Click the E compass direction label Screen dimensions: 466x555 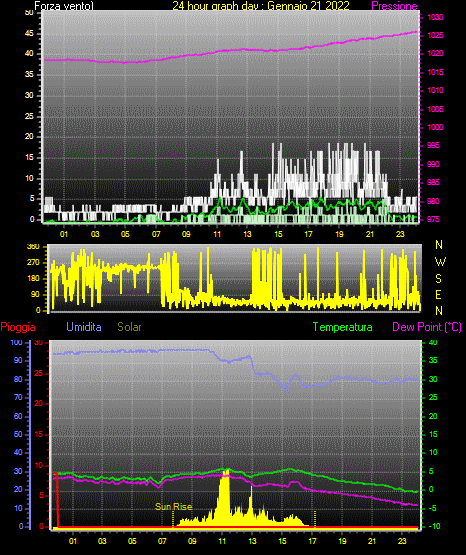tap(438, 294)
